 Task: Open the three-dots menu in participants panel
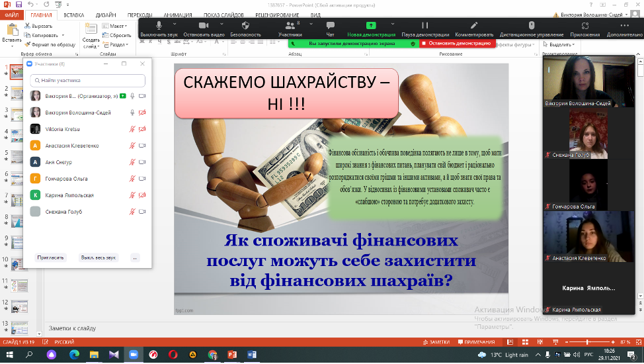[135, 257]
